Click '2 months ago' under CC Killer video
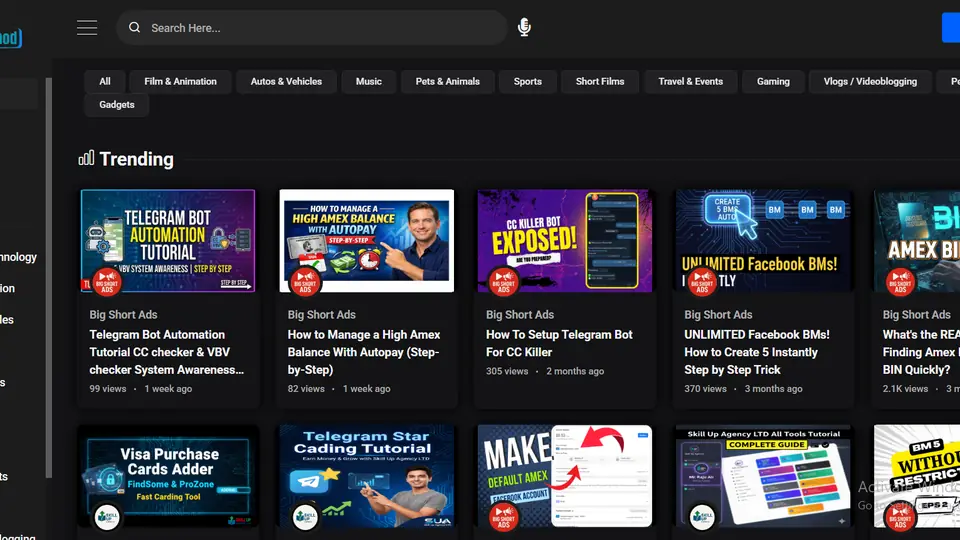Image resolution: width=960 pixels, height=540 pixels. 575,371
